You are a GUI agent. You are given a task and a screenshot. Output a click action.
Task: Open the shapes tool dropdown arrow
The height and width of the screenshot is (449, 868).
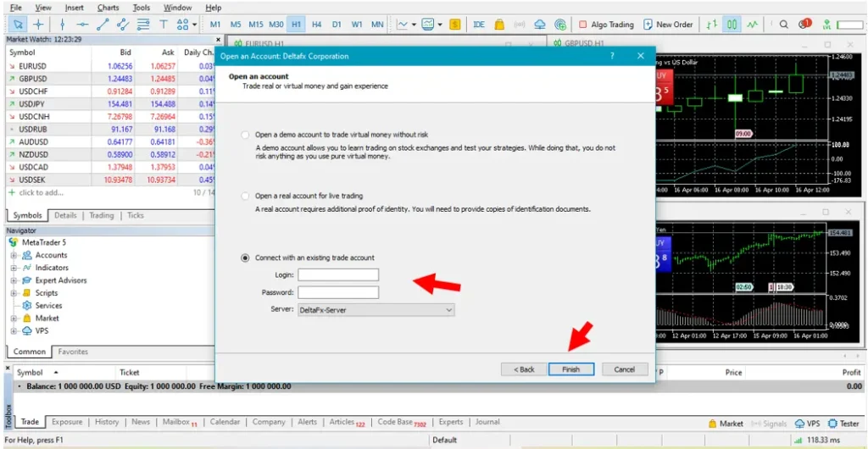[x=194, y=25]
